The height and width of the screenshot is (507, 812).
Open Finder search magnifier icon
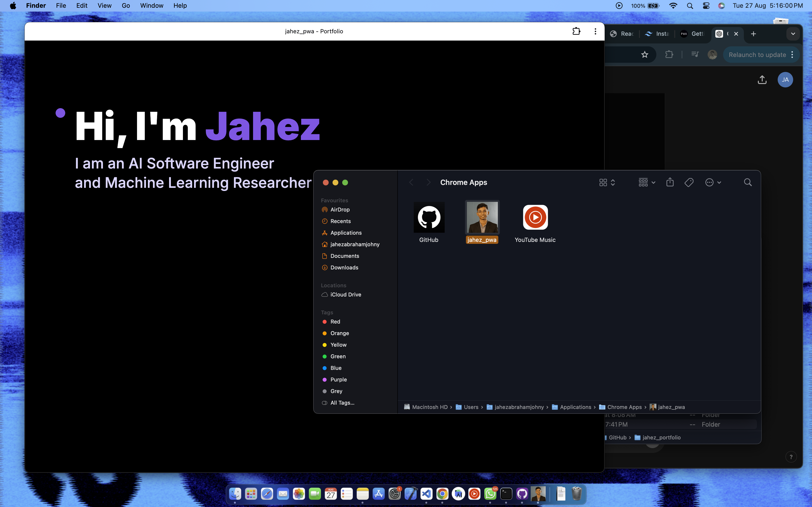747,182
